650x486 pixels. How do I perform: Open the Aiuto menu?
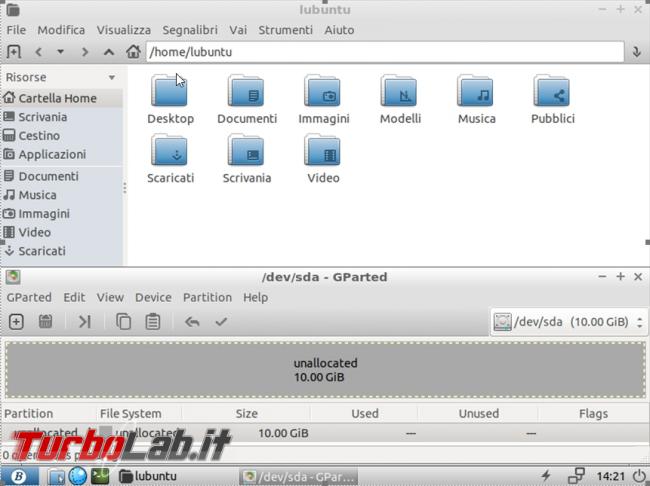339,30
